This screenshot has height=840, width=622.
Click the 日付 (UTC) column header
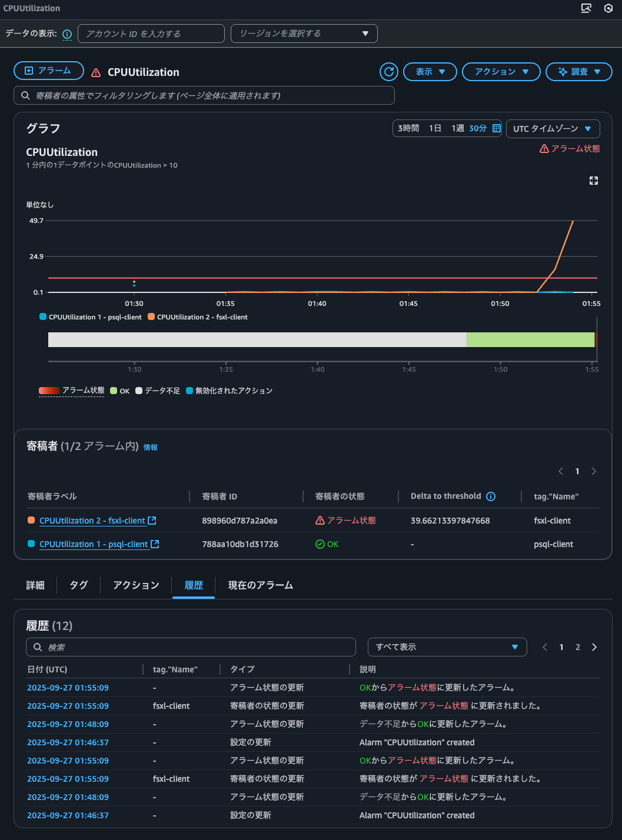tap(47, 669)
